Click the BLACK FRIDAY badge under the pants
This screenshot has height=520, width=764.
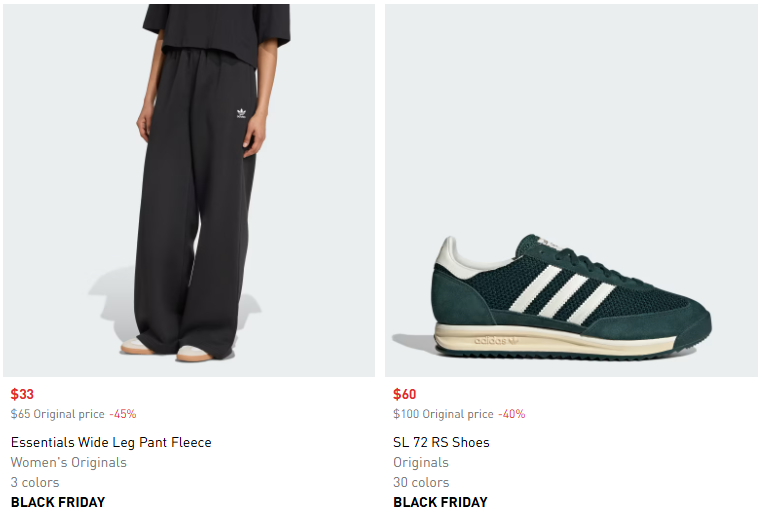point(58,502)
